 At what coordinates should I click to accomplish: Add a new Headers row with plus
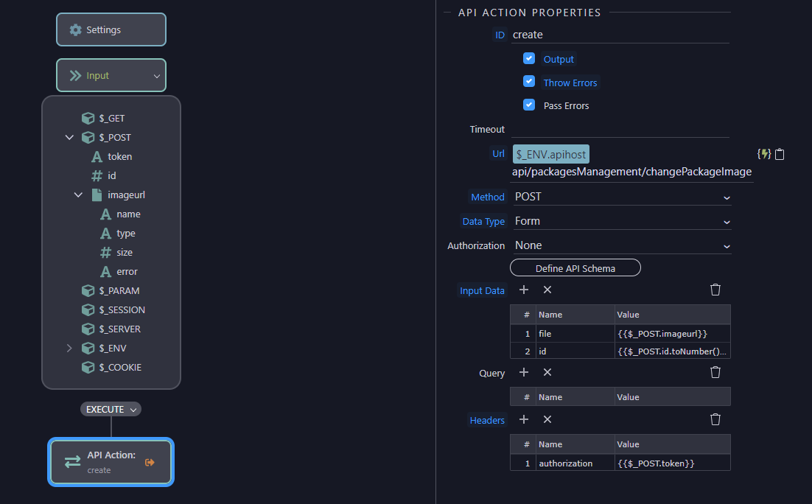(524, 419)
